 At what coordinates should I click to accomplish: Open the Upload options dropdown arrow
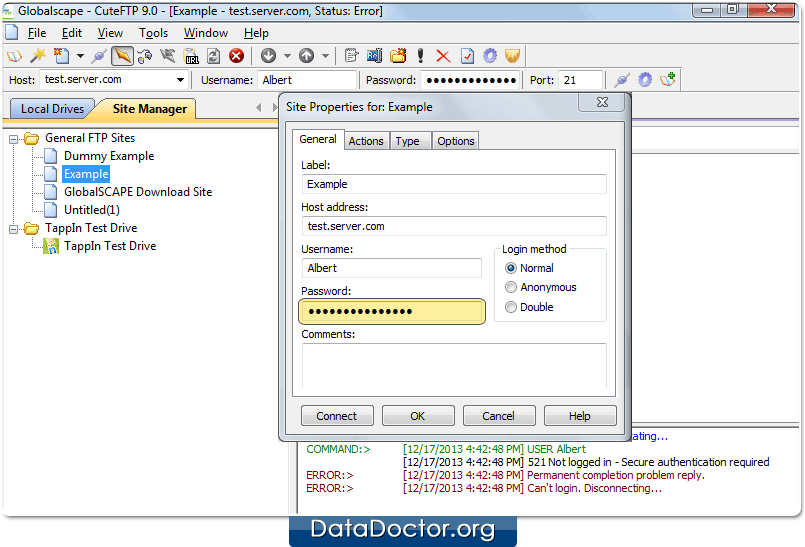click(325, 55)
